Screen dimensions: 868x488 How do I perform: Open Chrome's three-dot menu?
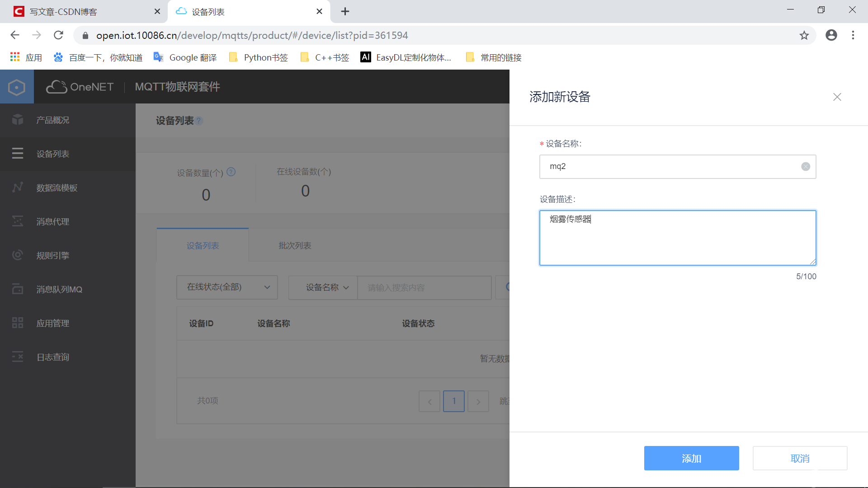(x=853, y=35)
